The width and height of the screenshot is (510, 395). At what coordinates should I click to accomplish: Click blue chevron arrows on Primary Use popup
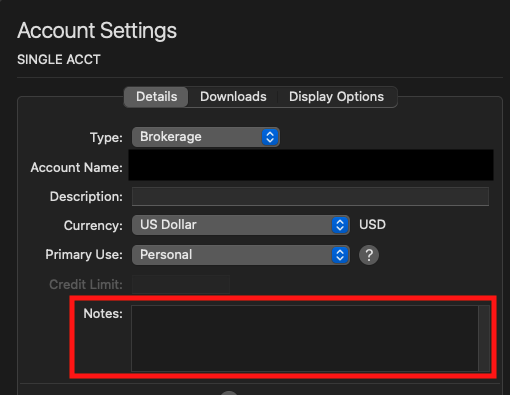[340, 255]
